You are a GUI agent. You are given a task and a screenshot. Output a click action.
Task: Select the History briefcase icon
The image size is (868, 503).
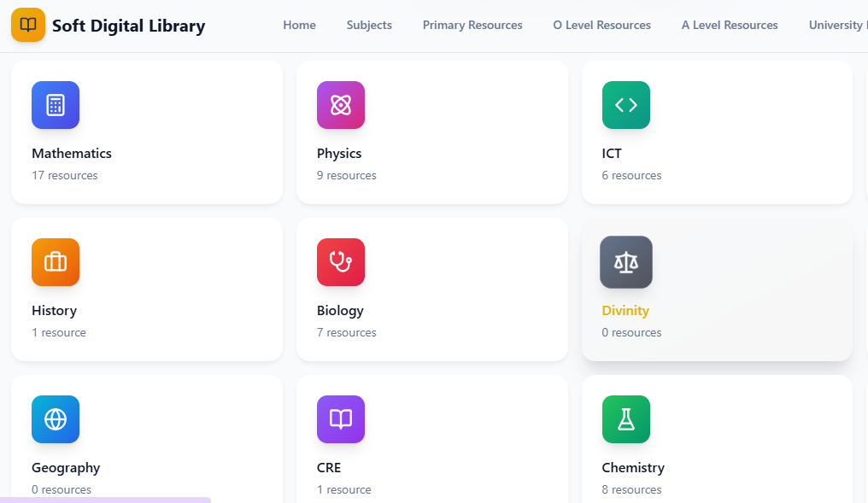(x=55, y=262)
